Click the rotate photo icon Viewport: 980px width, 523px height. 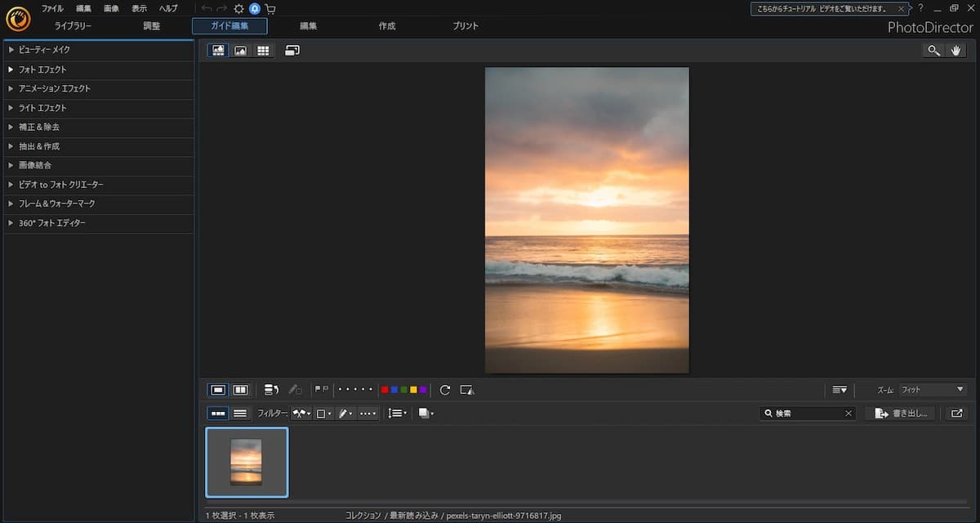tap(445, 390)
